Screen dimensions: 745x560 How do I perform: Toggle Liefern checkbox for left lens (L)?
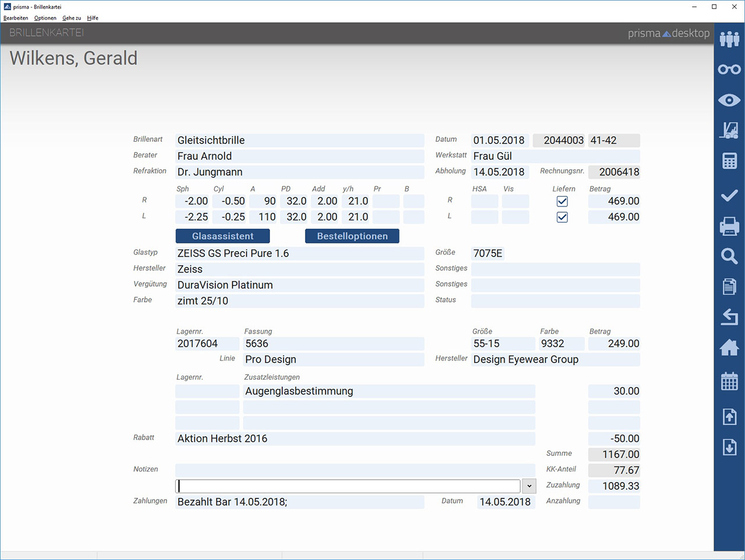(x=562, y=217)
